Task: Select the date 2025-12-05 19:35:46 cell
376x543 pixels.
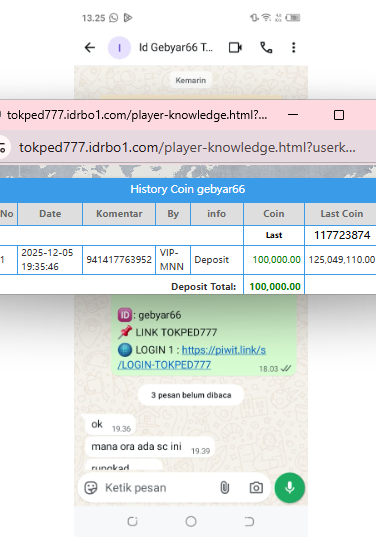Action: tap(50, 260)
